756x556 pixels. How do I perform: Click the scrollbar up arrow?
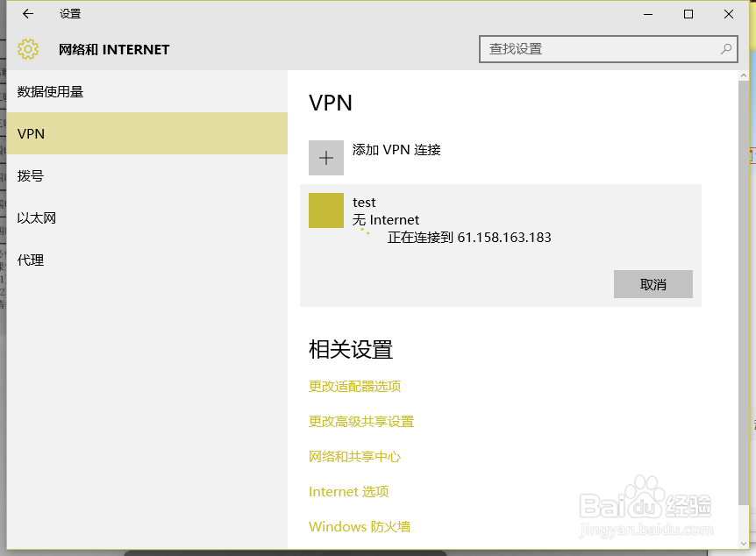coord(744,75)
